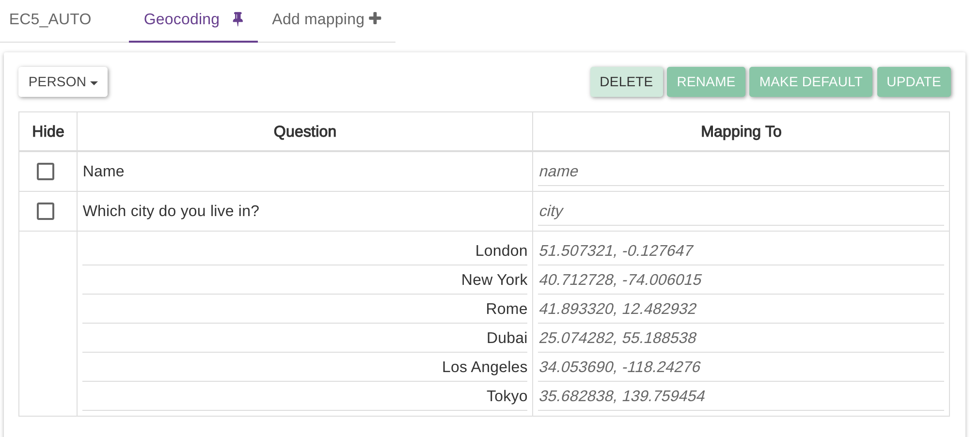Click the Dubai coordinates field

point(741,338)
